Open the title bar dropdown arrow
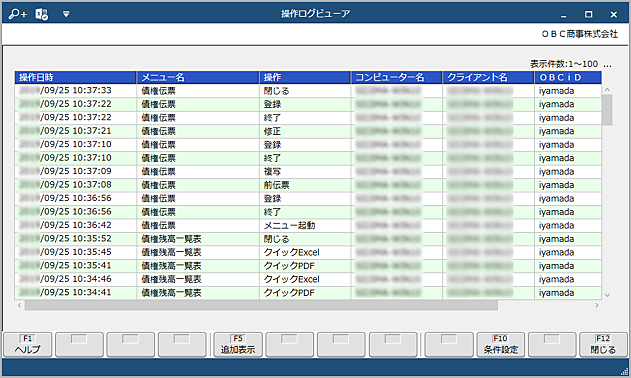Image resolution: width=631 pixels, height=378 pixels. 66,14
